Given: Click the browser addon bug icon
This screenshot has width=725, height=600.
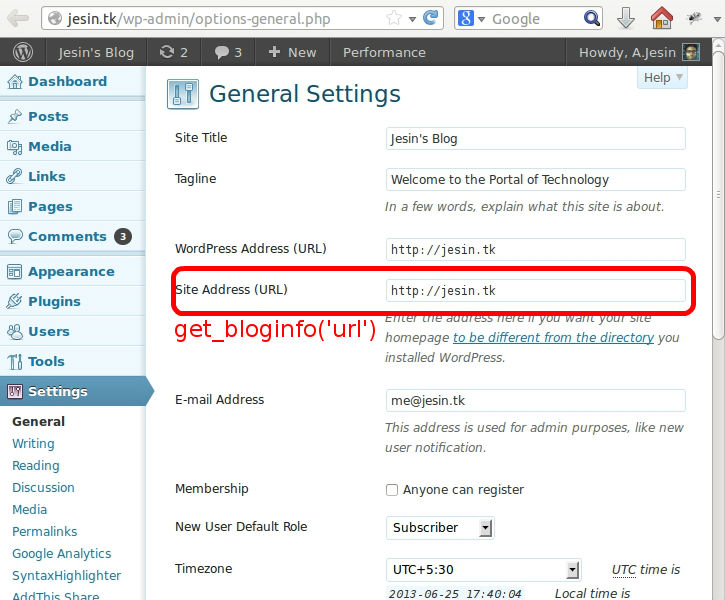Looking at the screenshot, I should (694, 18).
